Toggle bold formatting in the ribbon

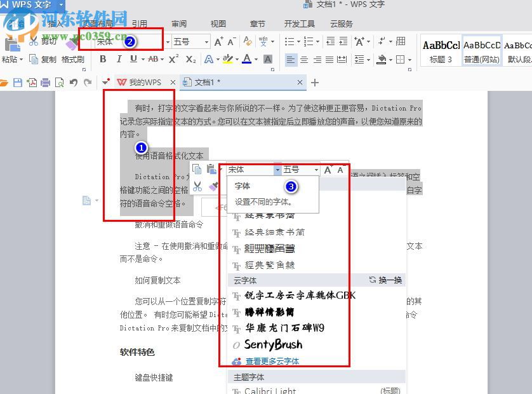click(104, 58)
